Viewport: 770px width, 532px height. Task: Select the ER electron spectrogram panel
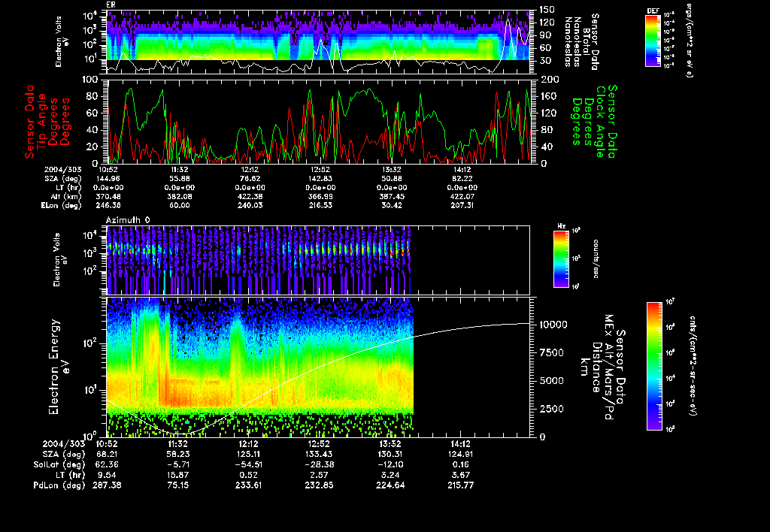pyautogui.click(x=318, y=42)
